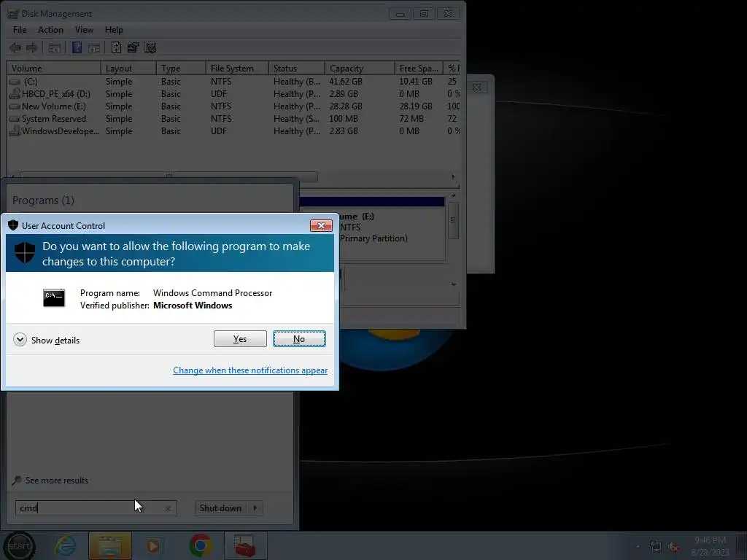Select the WindowsDevelope... volume row
747x560 pixels.
233,131
